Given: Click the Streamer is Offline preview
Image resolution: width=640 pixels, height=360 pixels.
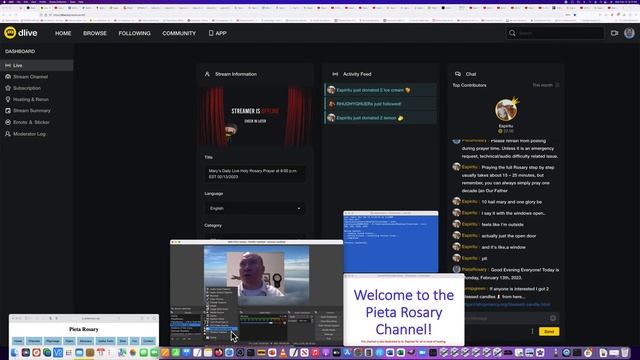Looking at the screenshot, I should 255,117.
